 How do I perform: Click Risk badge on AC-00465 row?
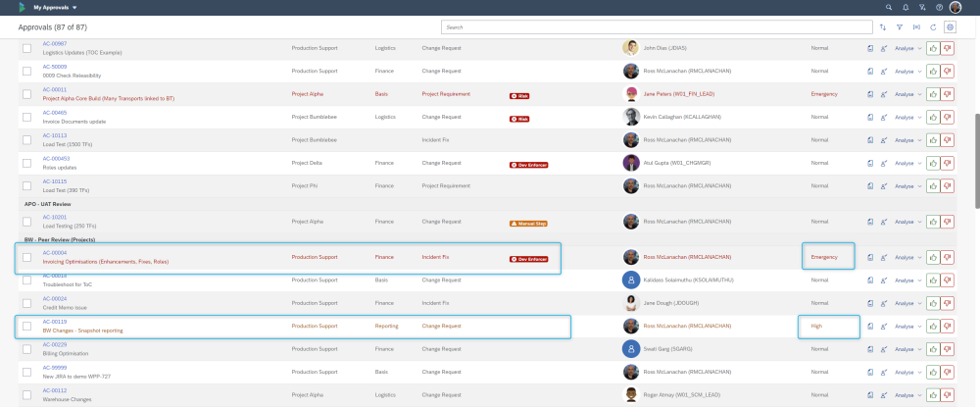pos(519,119)
